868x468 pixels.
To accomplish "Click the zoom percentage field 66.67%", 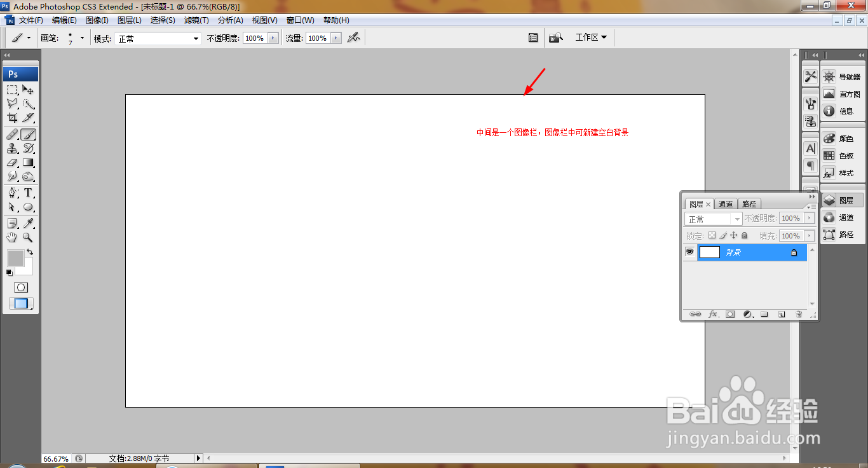I will tap(56, 458).
